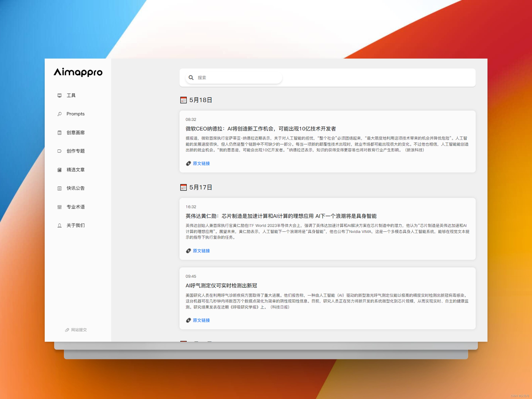Focus the 搜索 search field

tap(238, 77)
